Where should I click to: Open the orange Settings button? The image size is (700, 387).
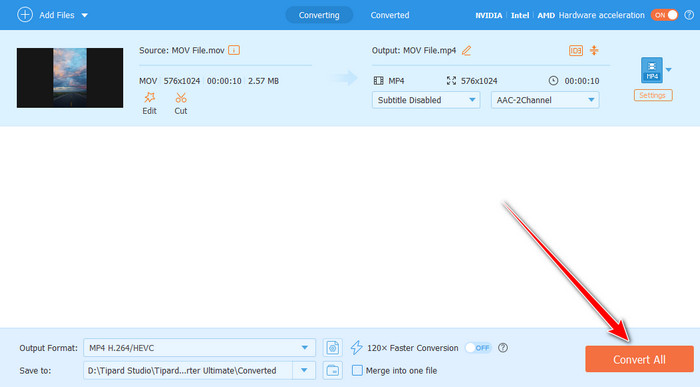coord(653,95)
